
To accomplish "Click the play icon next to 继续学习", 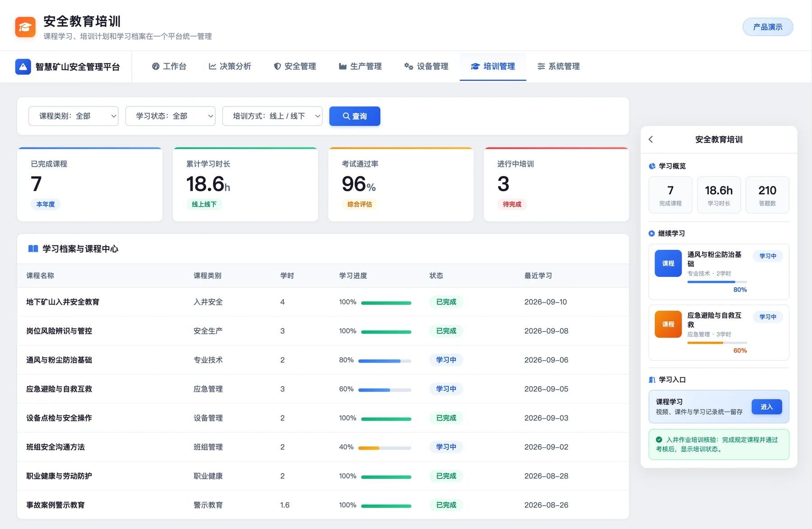I will [651, 234].
